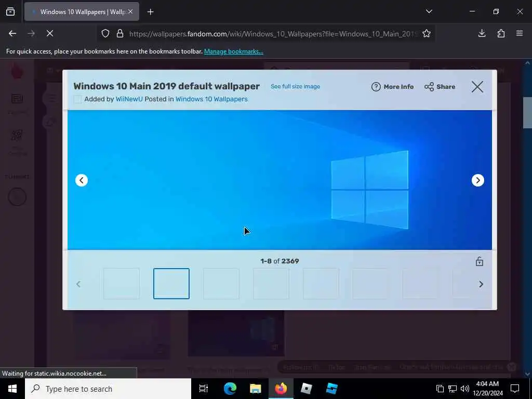View site security padlock info
This screenshot has width=532, height=399.
(120, 33)
